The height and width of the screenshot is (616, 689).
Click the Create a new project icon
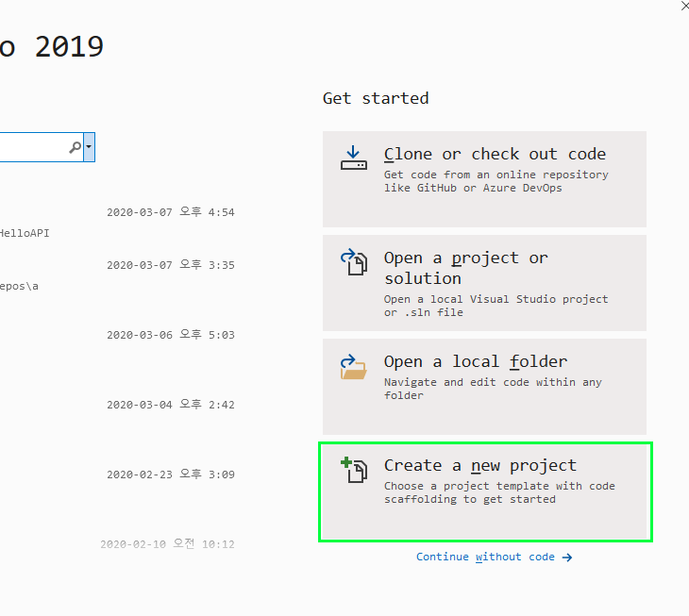(354, 470)
